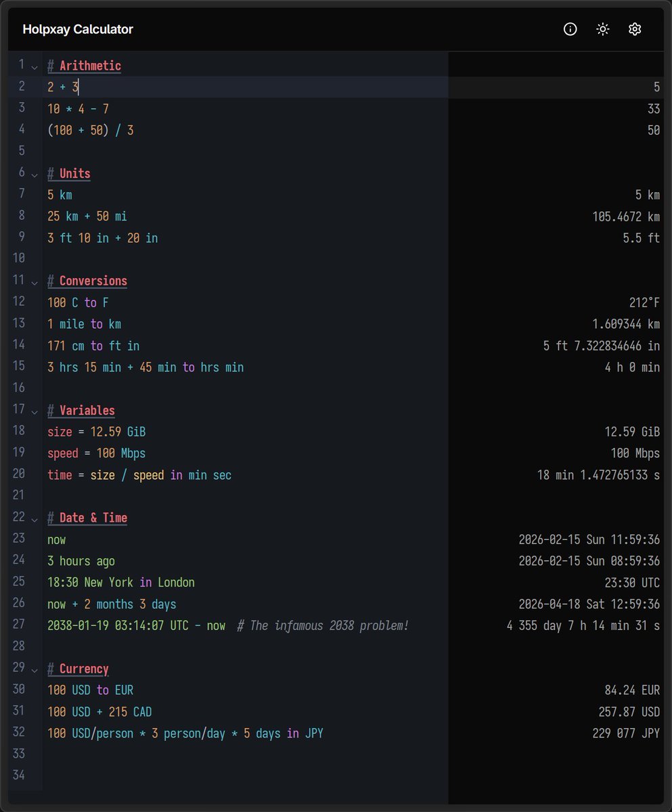672x812 pixels.
Task: Click result '2026-02-15 Sun 08:59:36'
Action: pyautogui.click(x=589, y=561)
